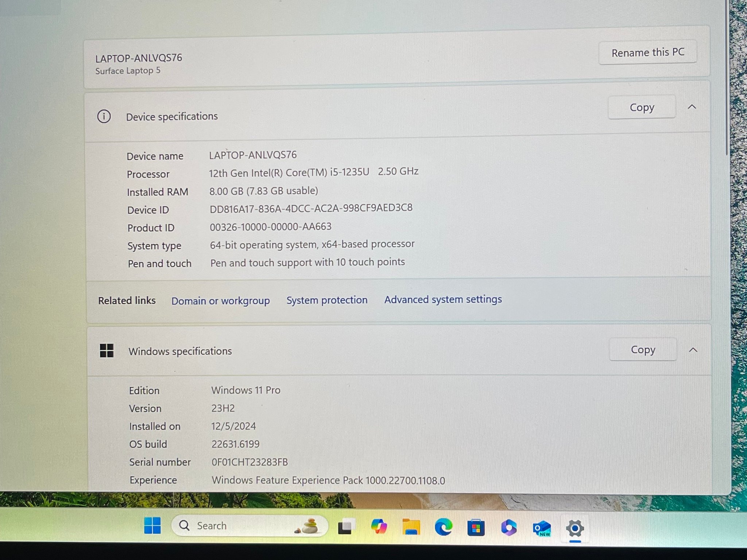Click the Related links label

pos(127,300)
